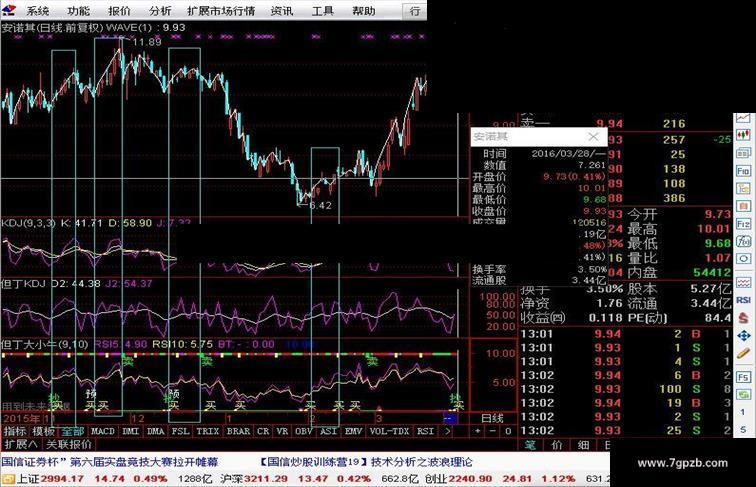
Task: Click the wavy indicator lines icon in sidebar
Action: [x=743, y=282]
